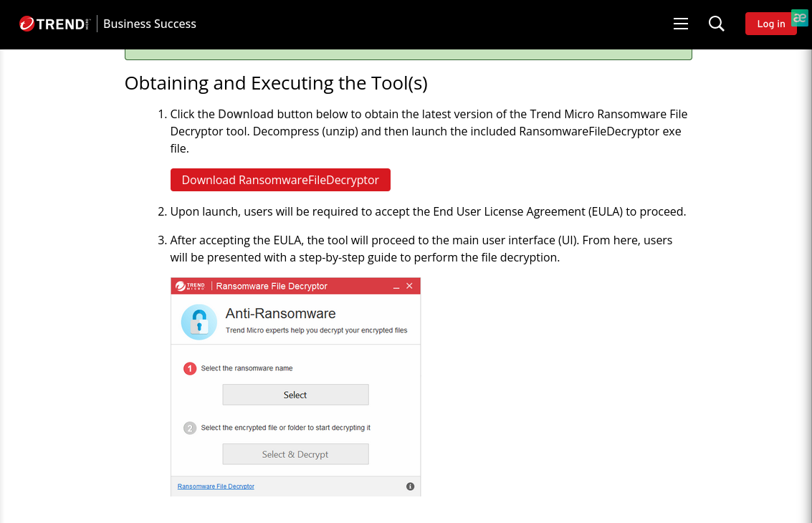Click the Select & Decrypt button

click(295, 454)
